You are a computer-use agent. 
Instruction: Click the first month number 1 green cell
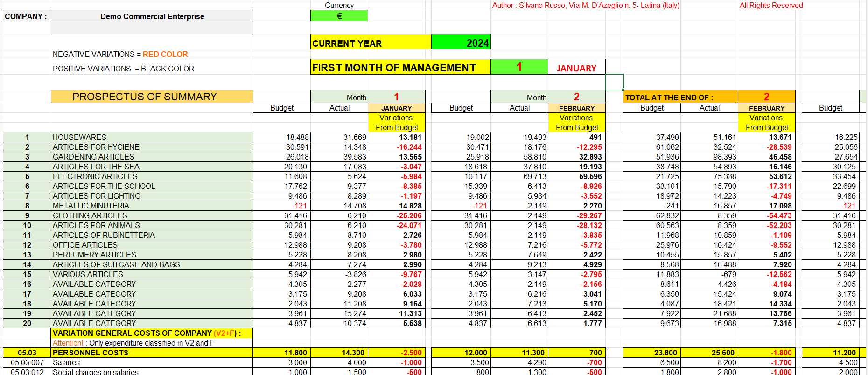(519, 67)
